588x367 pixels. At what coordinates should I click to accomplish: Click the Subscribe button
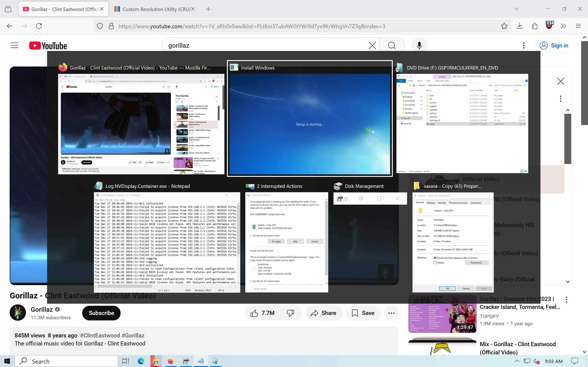click(101, 313)
